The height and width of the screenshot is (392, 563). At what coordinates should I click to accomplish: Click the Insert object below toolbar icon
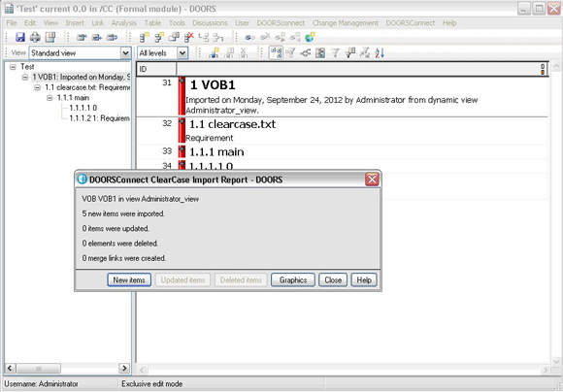pos(159,37)
